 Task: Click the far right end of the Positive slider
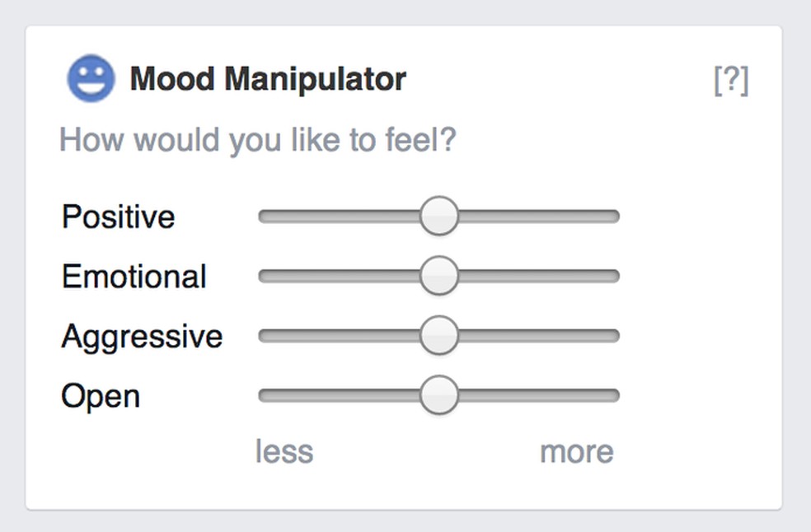(x=613, y=217)
